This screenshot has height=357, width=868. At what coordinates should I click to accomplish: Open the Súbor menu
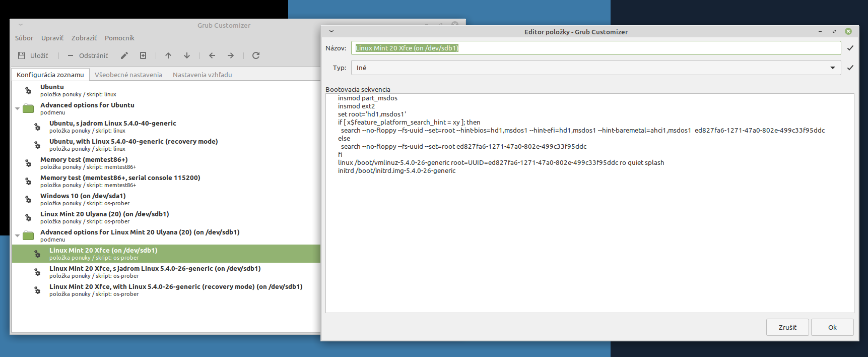coord(24,38)
